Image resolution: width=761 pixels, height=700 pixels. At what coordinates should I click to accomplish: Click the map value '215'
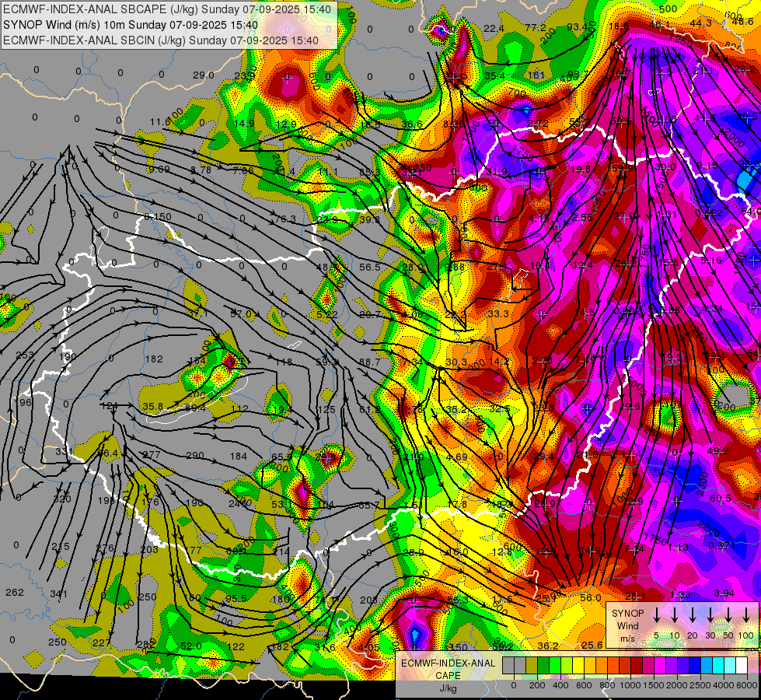point(61,546)
